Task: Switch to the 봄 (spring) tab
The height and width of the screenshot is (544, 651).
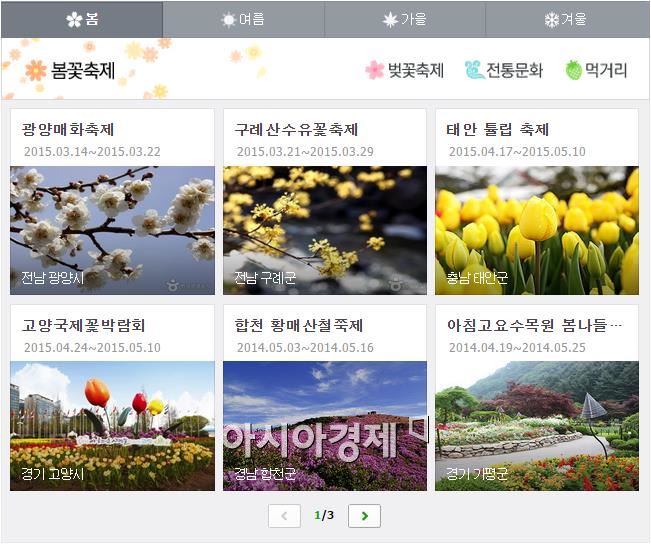Action: (x=82, y=19)
